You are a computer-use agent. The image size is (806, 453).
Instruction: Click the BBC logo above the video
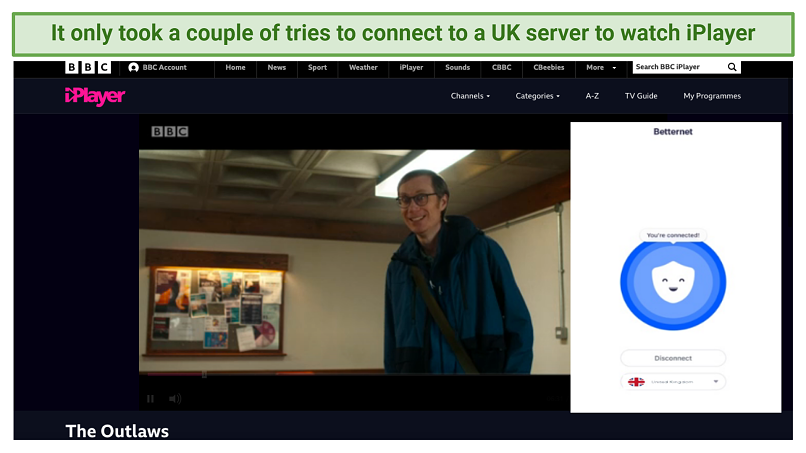click(x=170, y=132)
